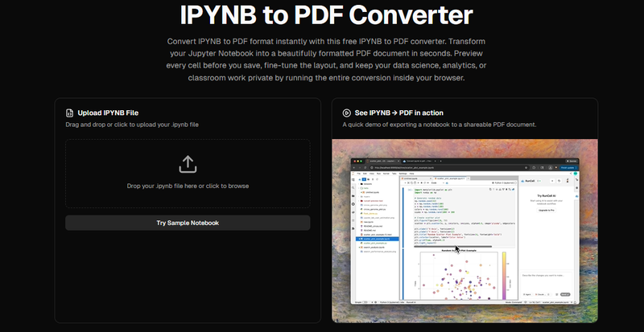The image size is (644, 332).
Task: Click the "IPYNB to PDF Converter" page heading
Action: coord(327,14)
